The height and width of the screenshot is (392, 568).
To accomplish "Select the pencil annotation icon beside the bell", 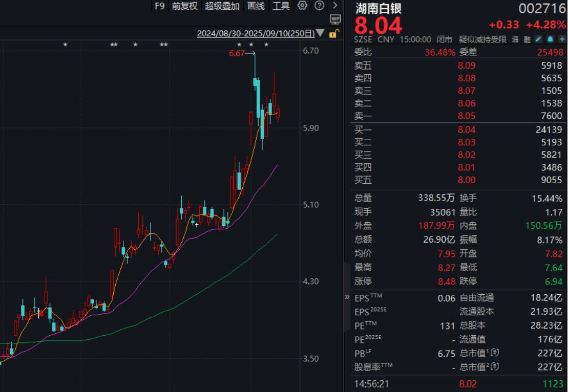I will (x=538, y=39).
